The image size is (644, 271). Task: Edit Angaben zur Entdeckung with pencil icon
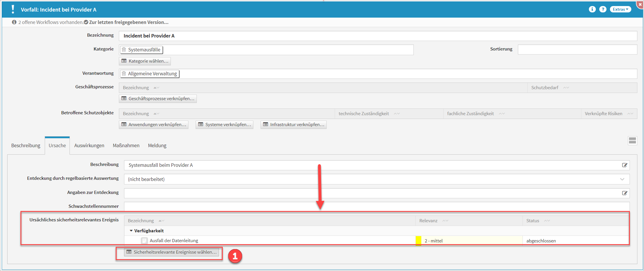click(x=624, y=193)
